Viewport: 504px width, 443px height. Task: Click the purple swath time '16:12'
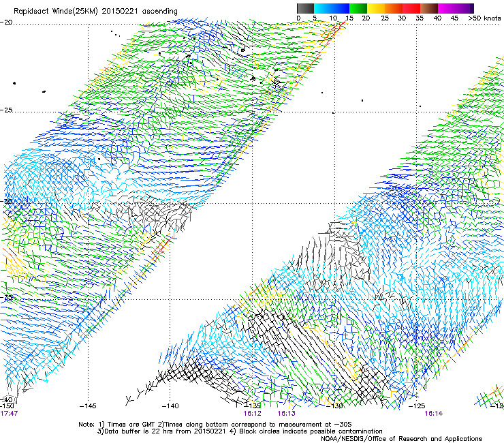[x=252, y=414]
